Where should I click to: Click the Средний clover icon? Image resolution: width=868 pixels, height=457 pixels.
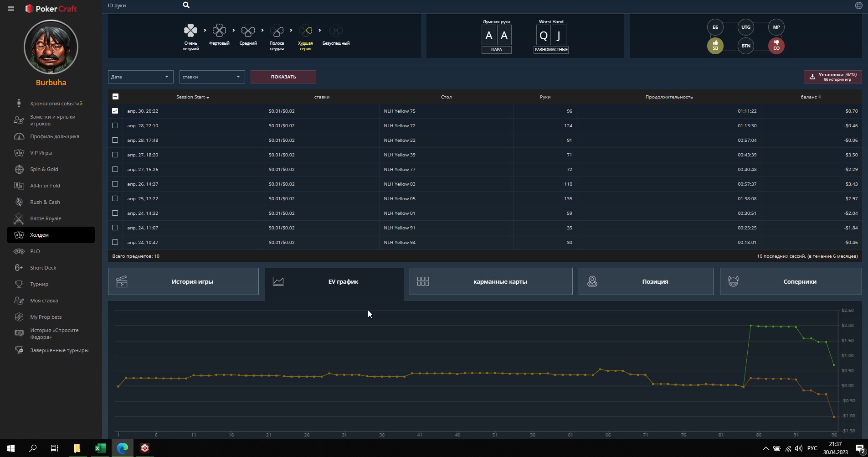(x=248, y=31)
